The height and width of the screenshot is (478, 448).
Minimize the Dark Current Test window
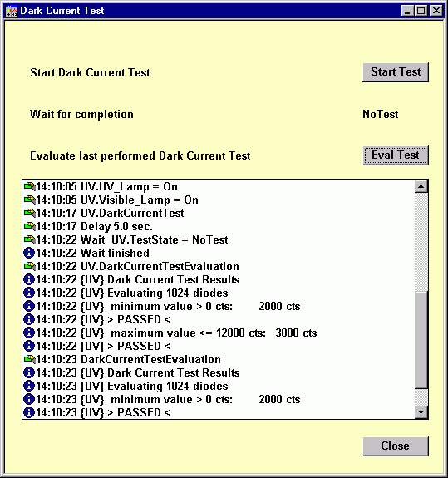click(408, 11)
